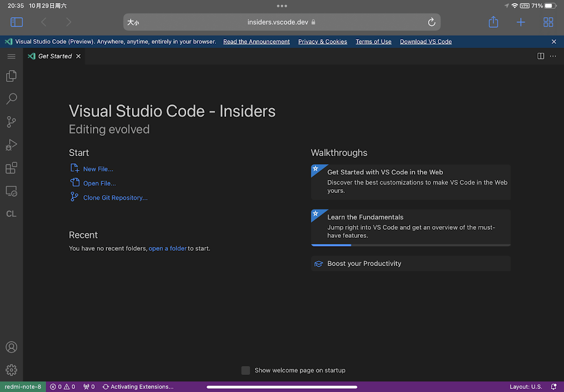Click the Download VS Code link
564x392 pixels.
pos(426,42)
